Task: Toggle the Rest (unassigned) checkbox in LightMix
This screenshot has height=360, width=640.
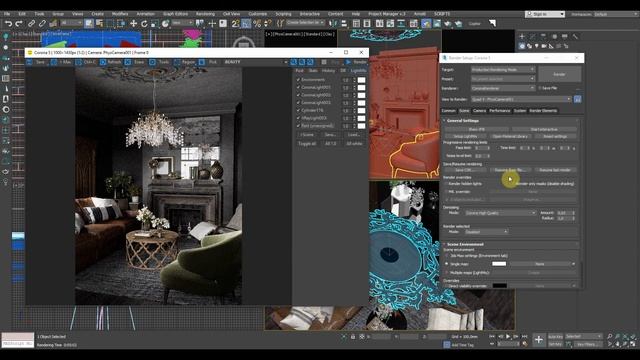Action: (298, 126)
